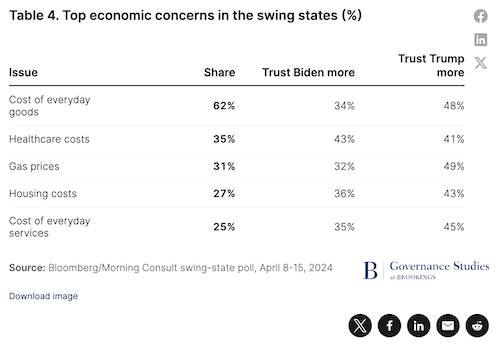Click the gray X share icon beside the table
The height and width of the screenshot is (361, 500).
480,63
